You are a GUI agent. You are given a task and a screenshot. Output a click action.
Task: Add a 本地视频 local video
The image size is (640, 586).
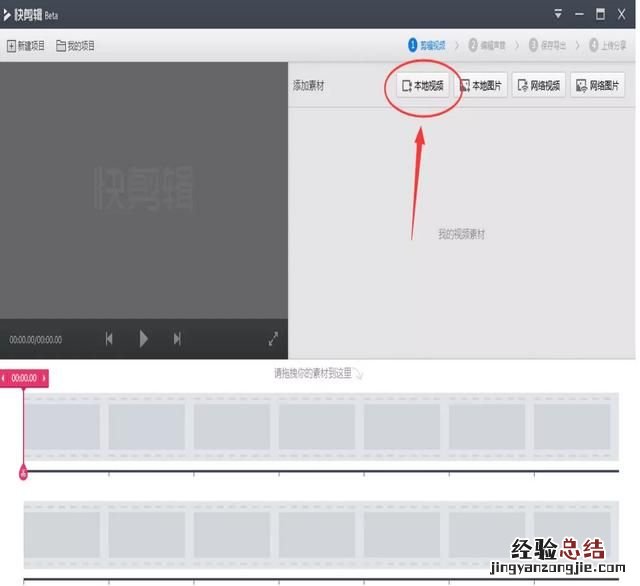[x=423, y=85]
